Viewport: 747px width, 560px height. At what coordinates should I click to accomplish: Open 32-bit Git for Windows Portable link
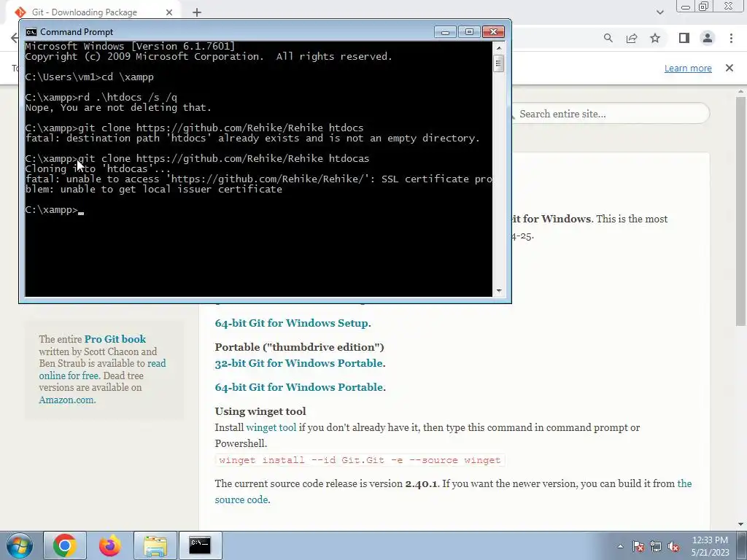tap(298, 363)
